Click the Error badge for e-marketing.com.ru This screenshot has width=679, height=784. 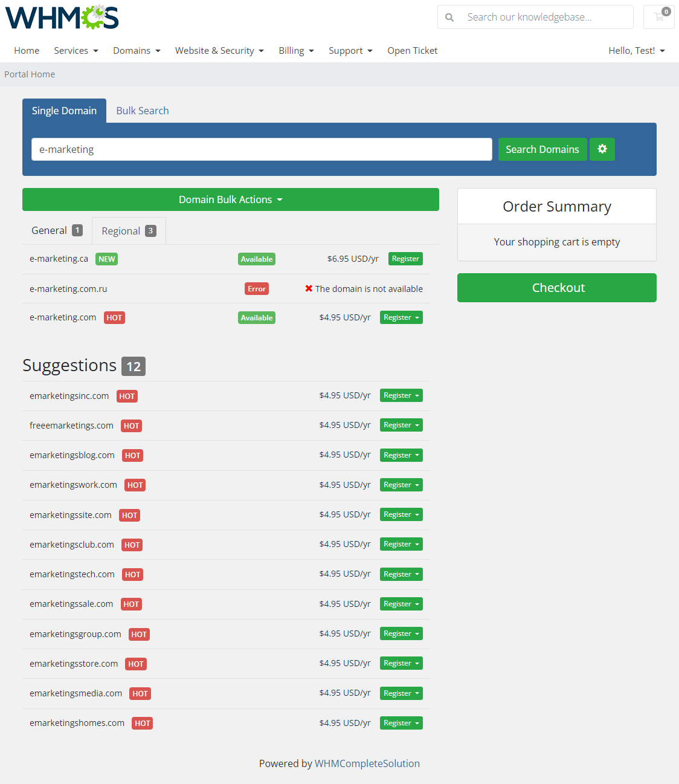pyautogui.click(x=257, y=289)
